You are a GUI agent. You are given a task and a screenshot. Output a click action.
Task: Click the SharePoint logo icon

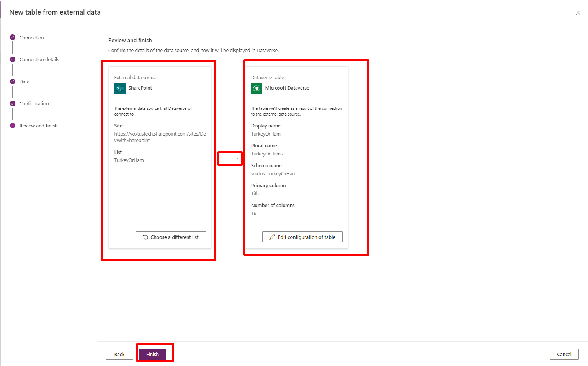point(120,88)
